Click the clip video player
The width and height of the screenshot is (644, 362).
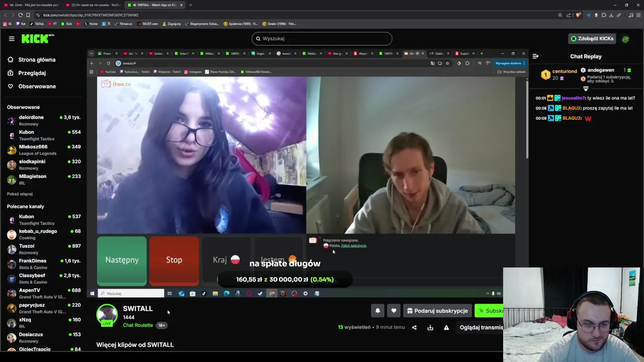pos(307,173)
